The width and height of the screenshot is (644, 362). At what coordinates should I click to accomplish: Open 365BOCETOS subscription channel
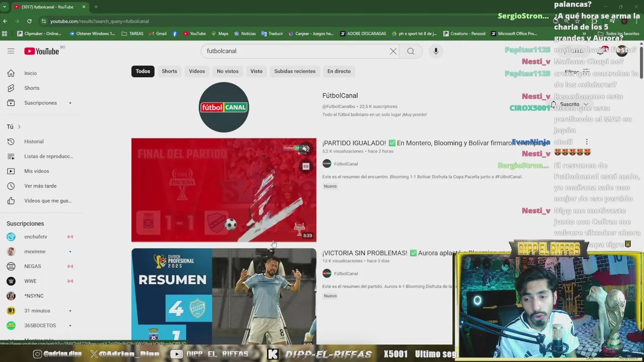click(39, 325)
